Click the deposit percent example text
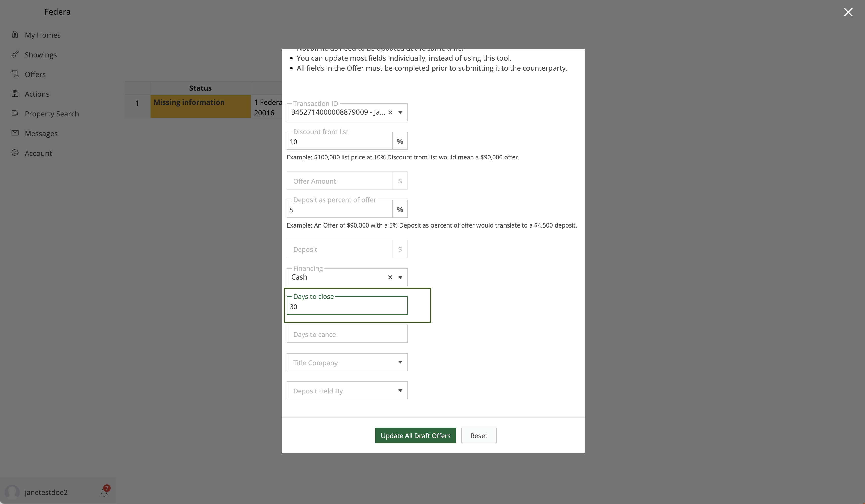 click(432, 225)
